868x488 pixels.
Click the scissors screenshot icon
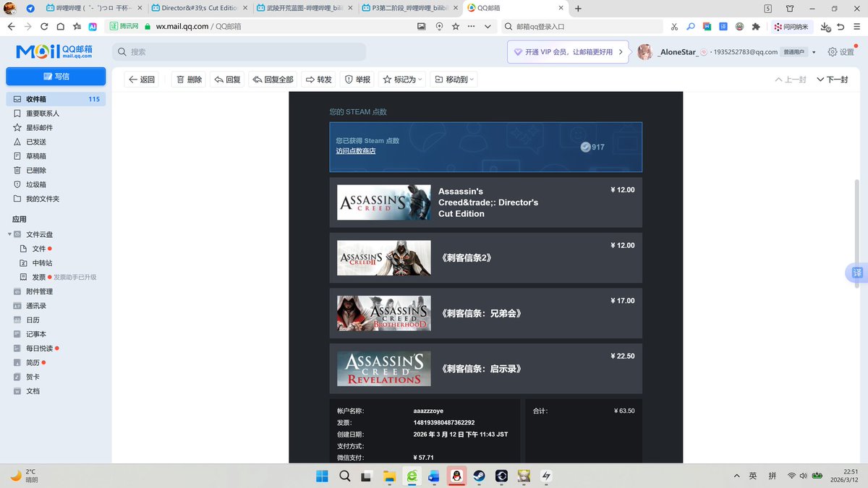coord(674,27)
